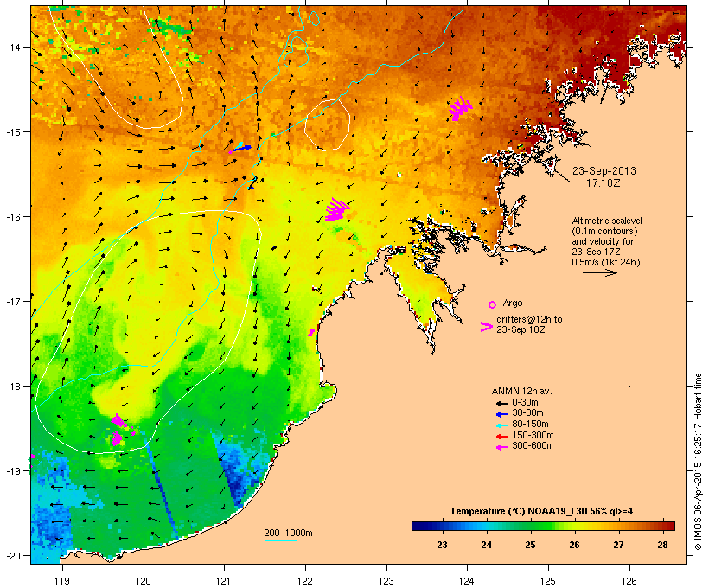This screenshot has height=588, width=709.
Task: Click the 200 1000m isobath label
Action: click(288, 533)
